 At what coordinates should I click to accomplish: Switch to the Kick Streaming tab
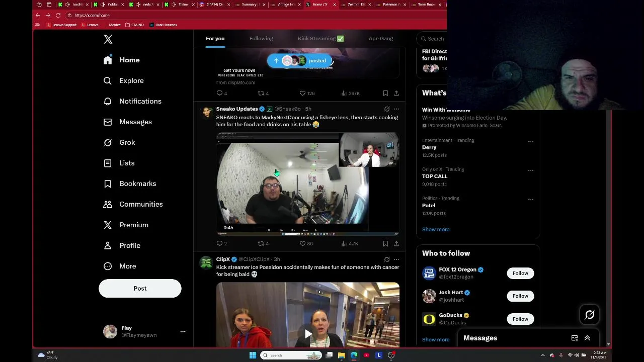tap(320, 39)
